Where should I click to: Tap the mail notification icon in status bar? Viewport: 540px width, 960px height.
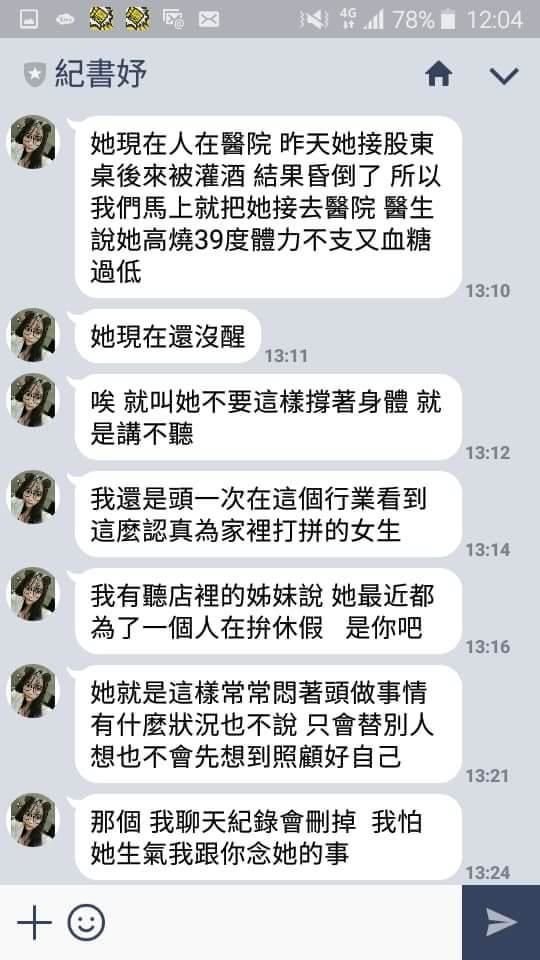pyautogui.click(x=209, y=20)
